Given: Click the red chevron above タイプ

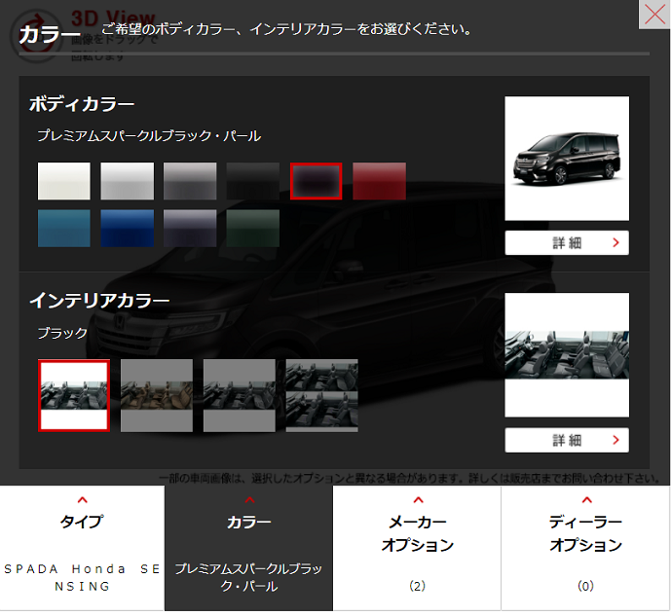Looking at the screenshot, I should [82, 499].
